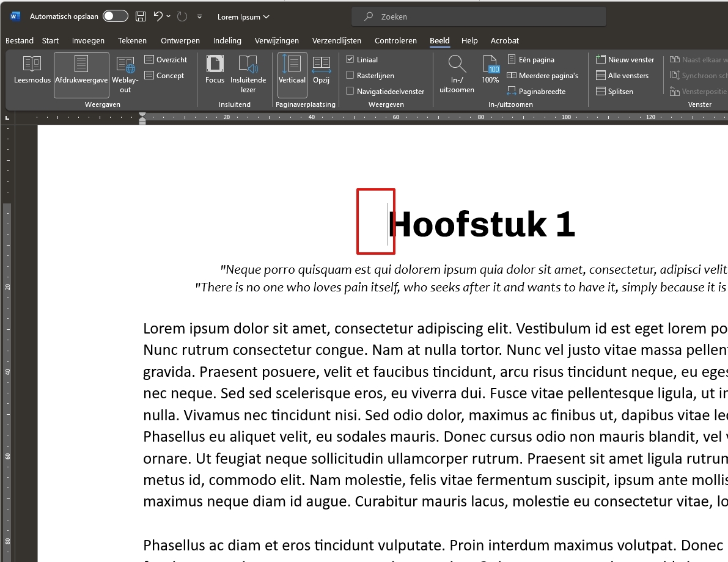The height and width of the screenshot is (562, 728).
Task: Open the Invoegen ribbon tab
Action: [88, 41]
